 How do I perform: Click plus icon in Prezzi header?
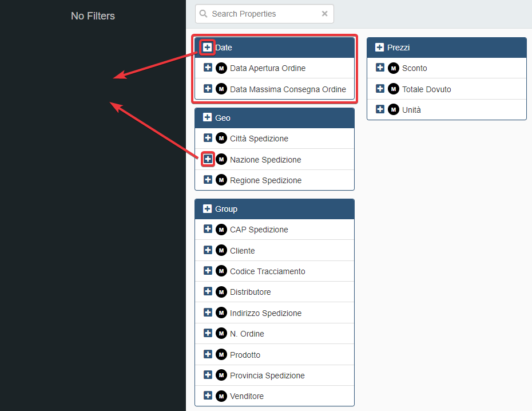tap(379, 48)
